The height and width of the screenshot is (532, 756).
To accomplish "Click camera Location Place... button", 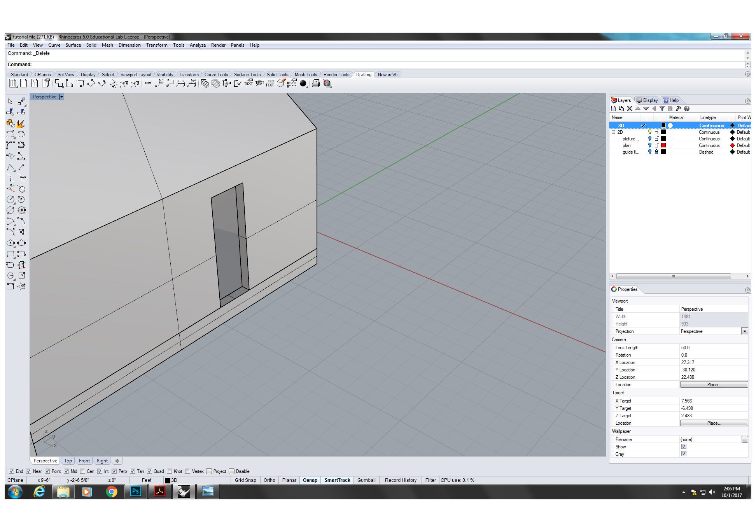I will point(714,385).
